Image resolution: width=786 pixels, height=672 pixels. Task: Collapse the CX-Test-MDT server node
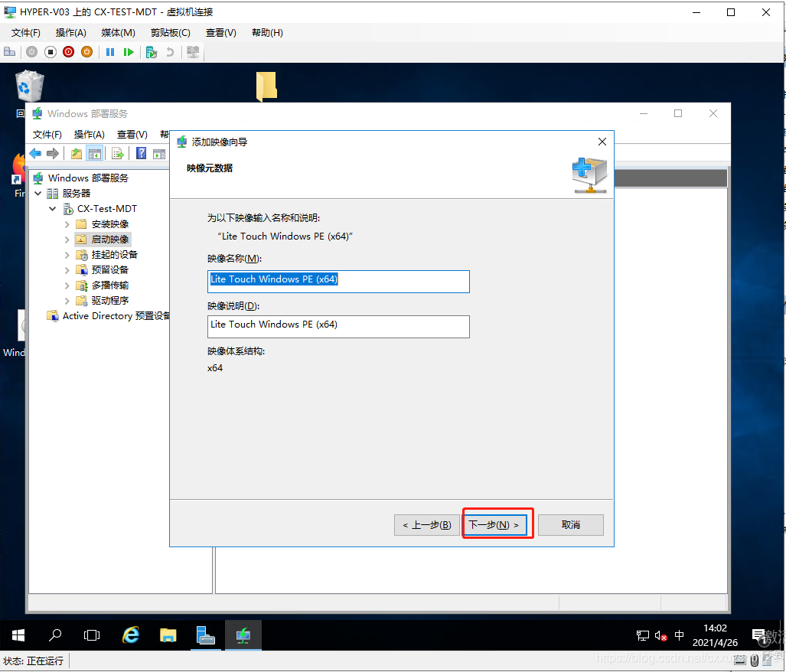coord(53,208)
